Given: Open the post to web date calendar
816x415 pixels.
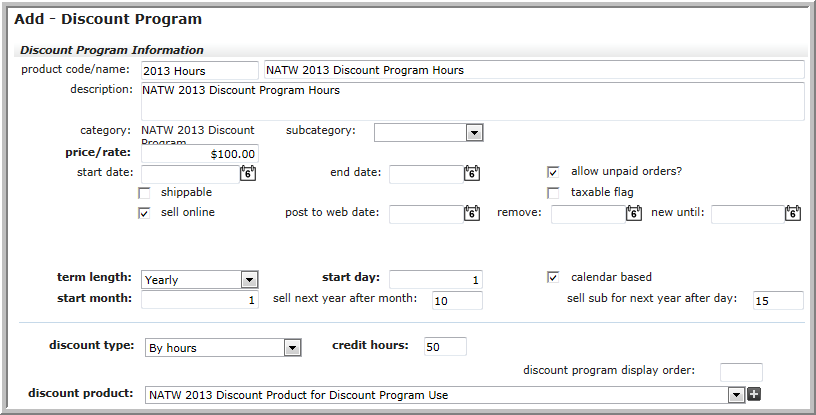Looking at the screenshot, I should tap(472, 213).
